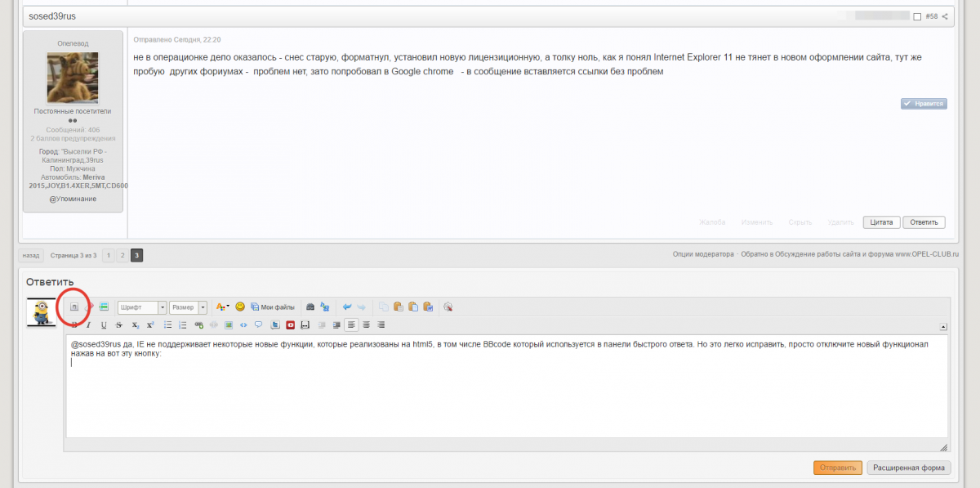Image resolution: width=980 pixels, height=488 pixels.
Task: Go to page 2 of the topic
Action: click(x=122, y=255)
